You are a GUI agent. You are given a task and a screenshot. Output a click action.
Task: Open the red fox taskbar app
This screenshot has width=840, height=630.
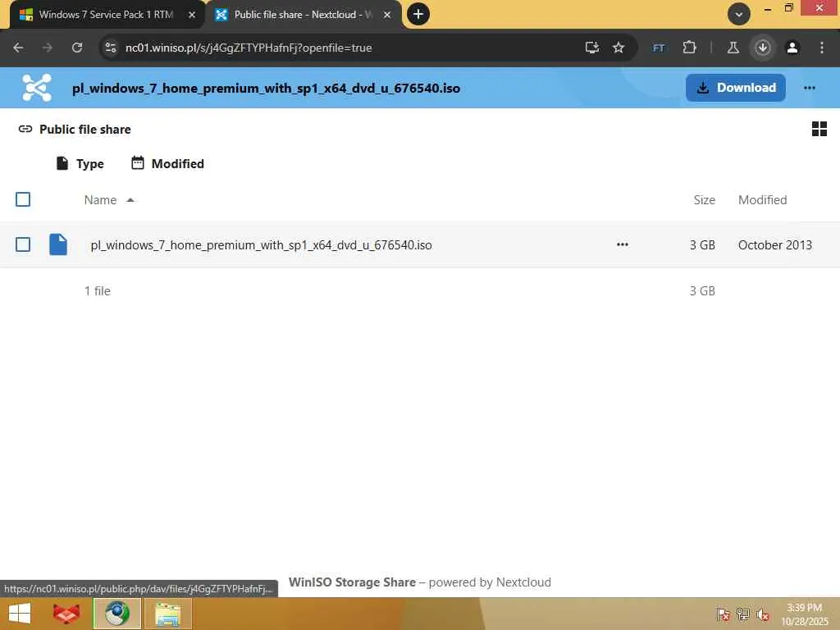click(x=66, y=614)
